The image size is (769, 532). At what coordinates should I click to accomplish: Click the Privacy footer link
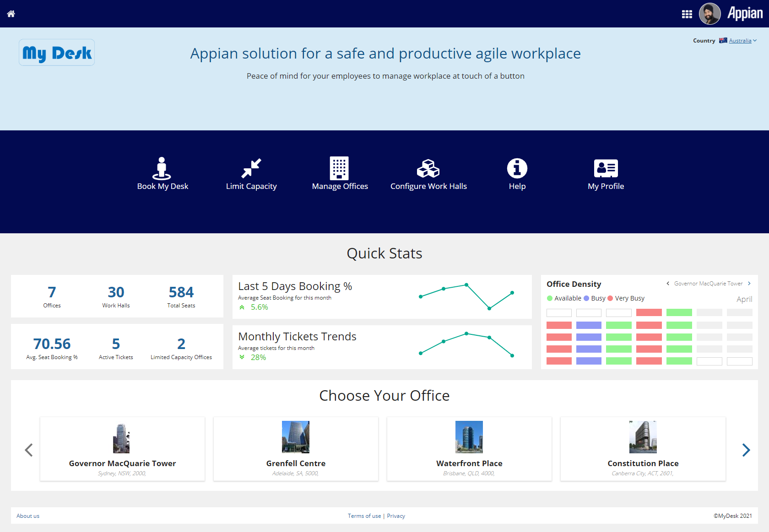396,516
